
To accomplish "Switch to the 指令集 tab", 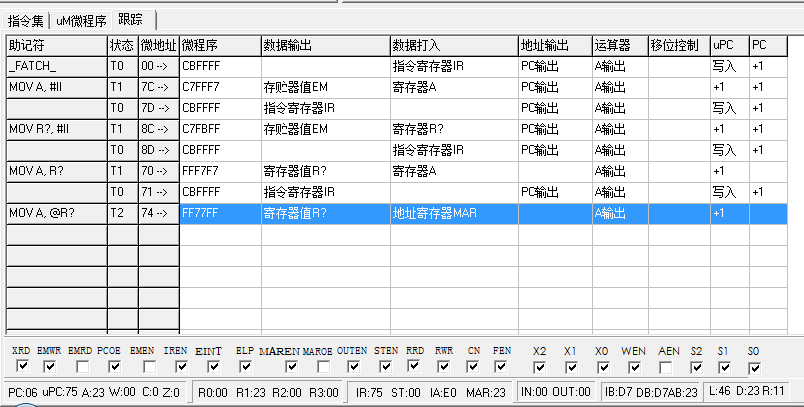I will 25,20.
